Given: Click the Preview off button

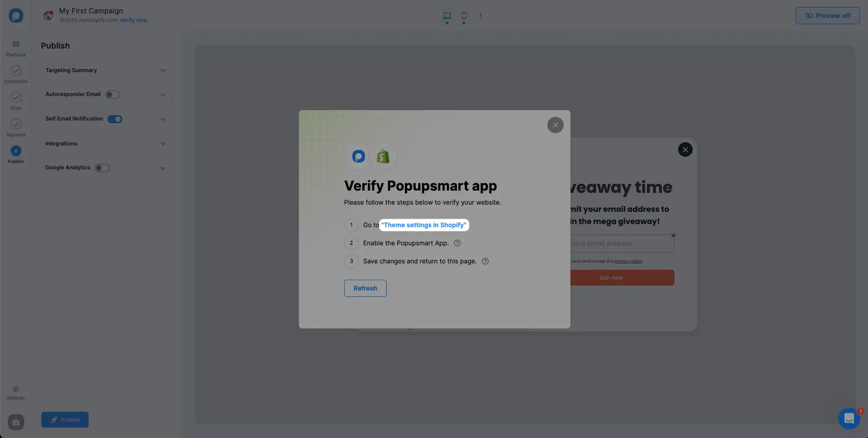Looking at the screenshot, I should (828, 16).
